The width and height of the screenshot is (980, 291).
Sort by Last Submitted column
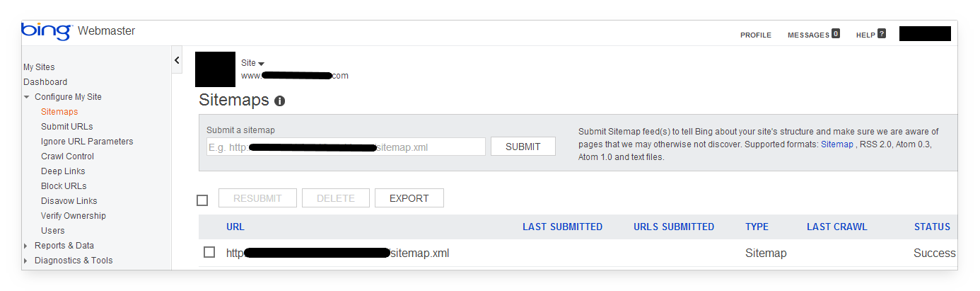coord(562,227)
